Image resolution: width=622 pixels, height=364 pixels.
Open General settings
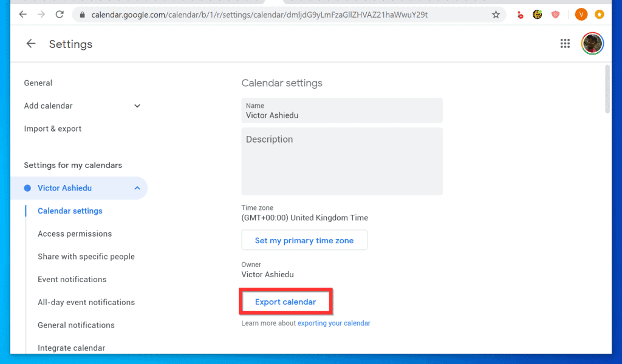click(x=38, y=83)
